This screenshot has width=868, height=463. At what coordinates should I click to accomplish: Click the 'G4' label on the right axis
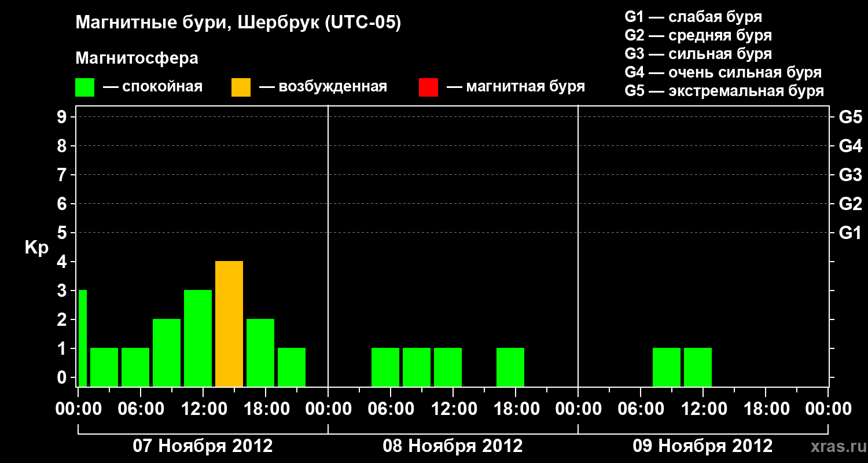pyautogui.click(x=850, y=146)
